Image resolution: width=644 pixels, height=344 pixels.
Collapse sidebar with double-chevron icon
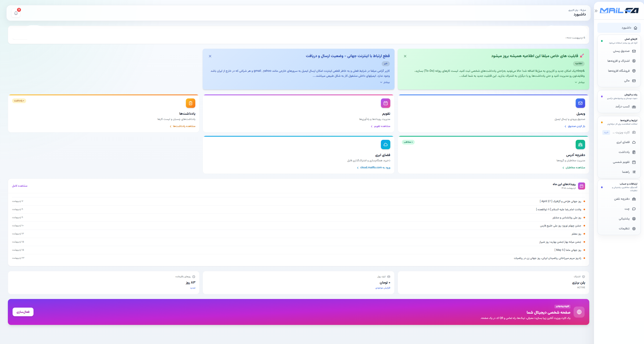pyautogui.click(x=596, y=11)
